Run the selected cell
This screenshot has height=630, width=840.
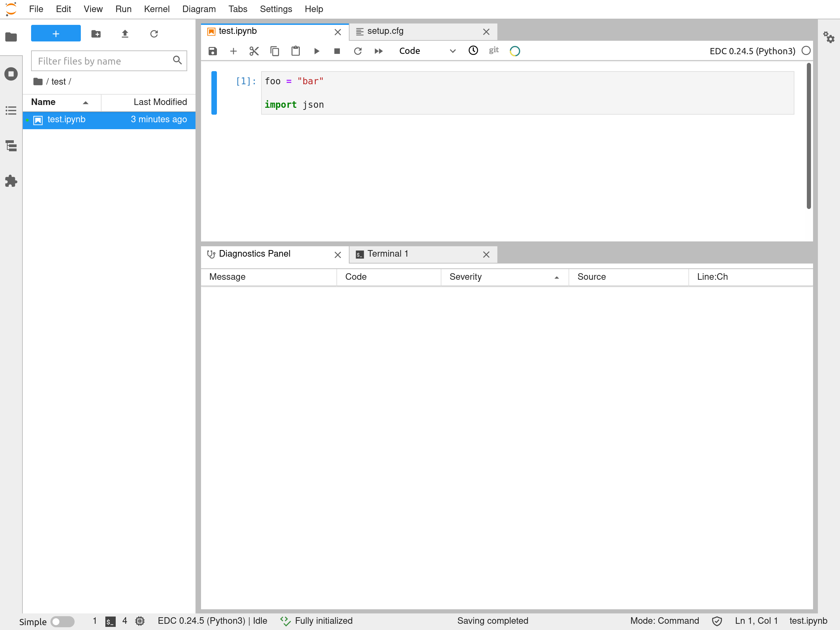[x=316, y=51]
